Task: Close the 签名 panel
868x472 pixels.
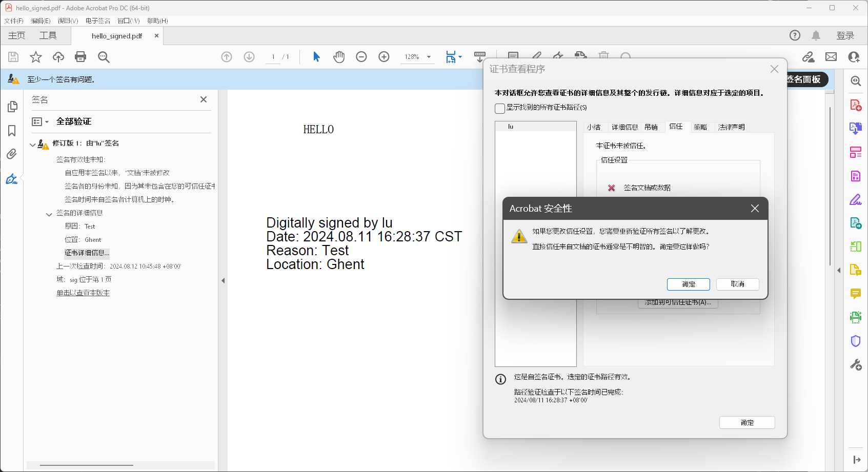Action: pyautogui.click(x=204, y=99)
